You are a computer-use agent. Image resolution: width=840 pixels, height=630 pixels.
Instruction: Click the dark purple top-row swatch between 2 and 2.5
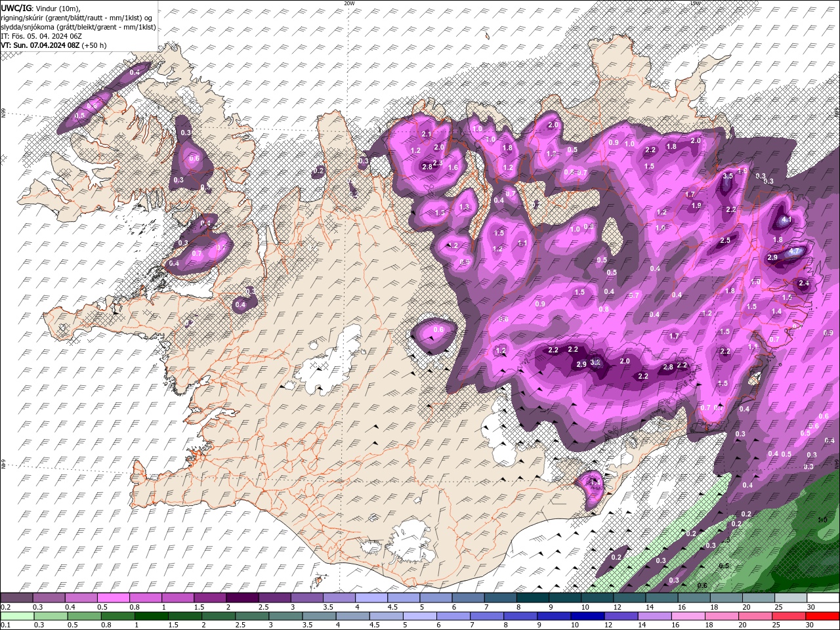(242, 598)
